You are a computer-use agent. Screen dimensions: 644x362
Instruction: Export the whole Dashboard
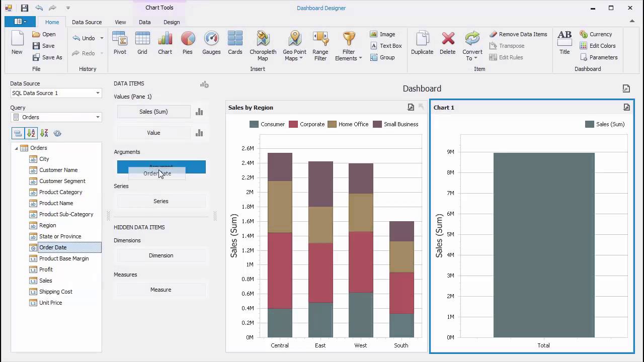click(626, 88)
